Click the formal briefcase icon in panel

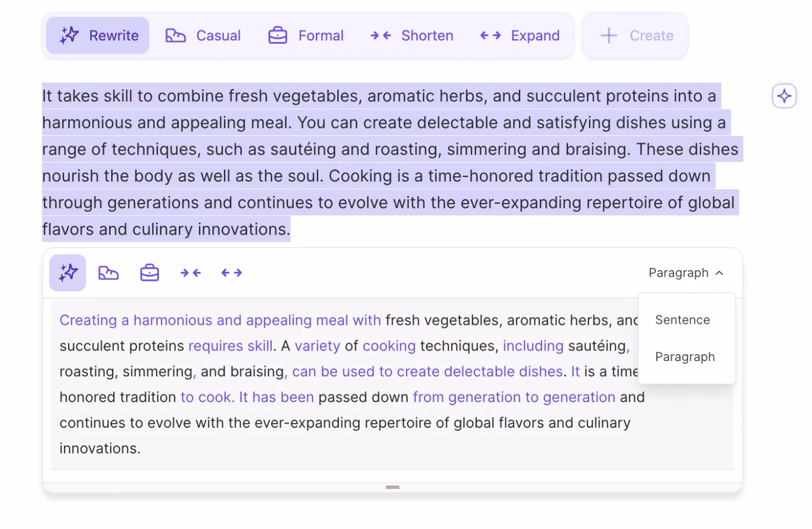[x=149, y=273]
